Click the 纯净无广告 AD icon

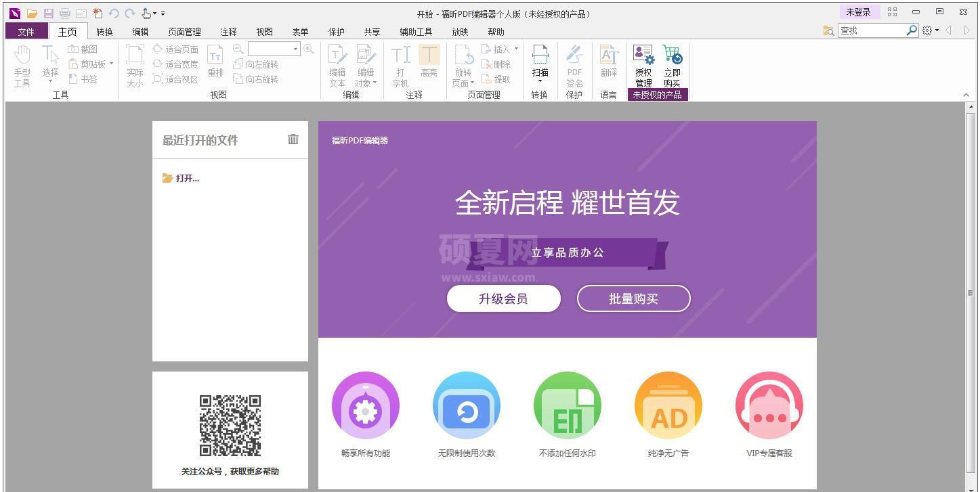click(x=668, y=405)
